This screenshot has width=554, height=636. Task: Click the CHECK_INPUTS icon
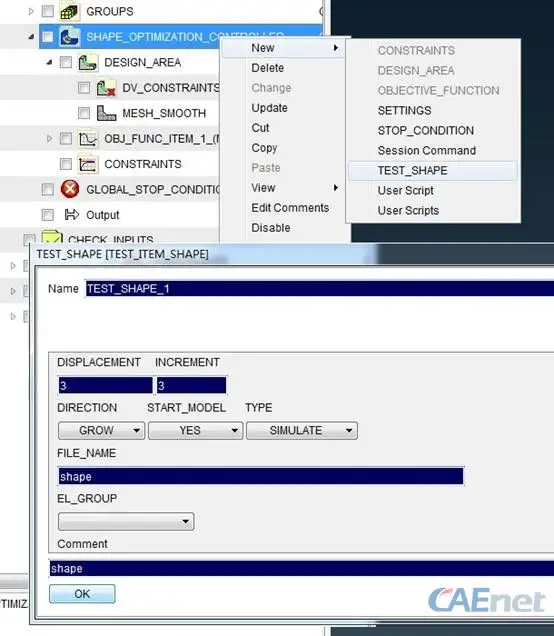click(x=52, y=237)
